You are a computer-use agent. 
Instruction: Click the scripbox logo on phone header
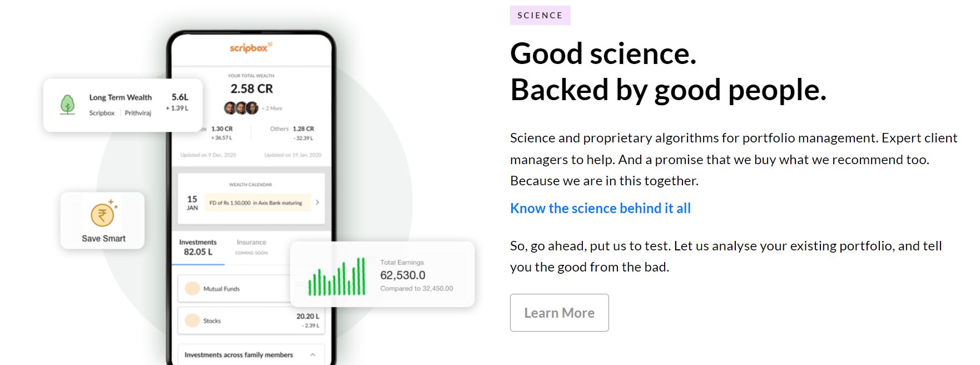coord(251,48)
